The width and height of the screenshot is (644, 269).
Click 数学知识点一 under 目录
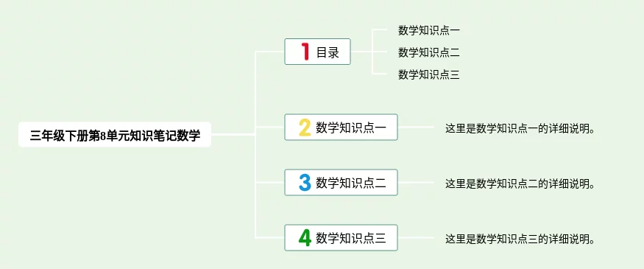(x=429, y=30)
